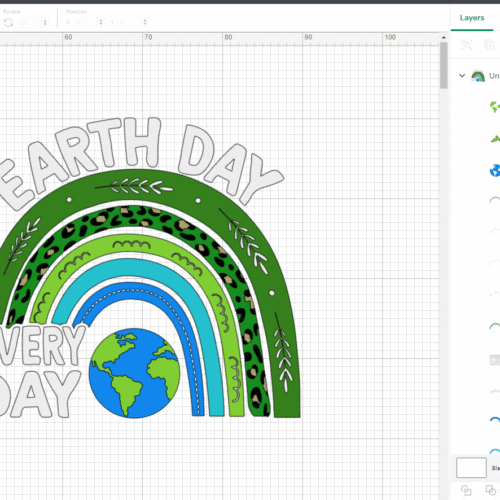
Task: Select the gray text layer thumbnail
Action: 495,360
